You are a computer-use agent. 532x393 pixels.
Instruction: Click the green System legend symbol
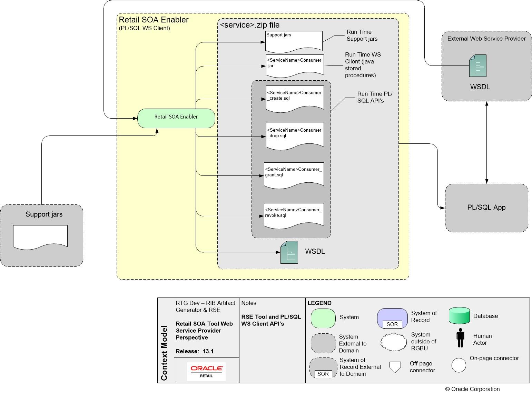tap(323, 318)
